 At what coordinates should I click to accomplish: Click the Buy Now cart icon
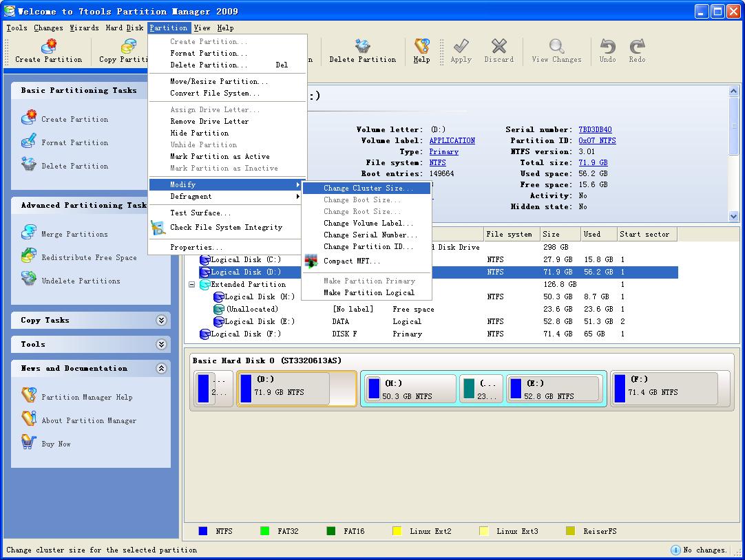[28, 443]
